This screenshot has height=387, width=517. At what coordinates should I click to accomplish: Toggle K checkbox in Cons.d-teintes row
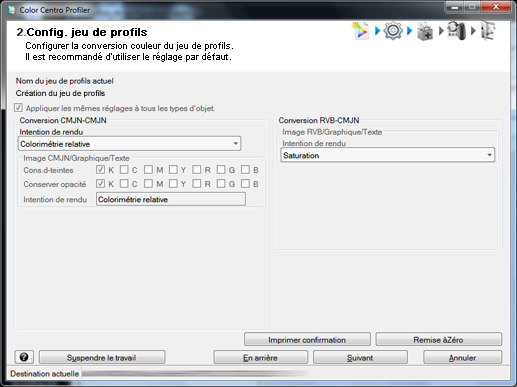(x=100, y=170)
